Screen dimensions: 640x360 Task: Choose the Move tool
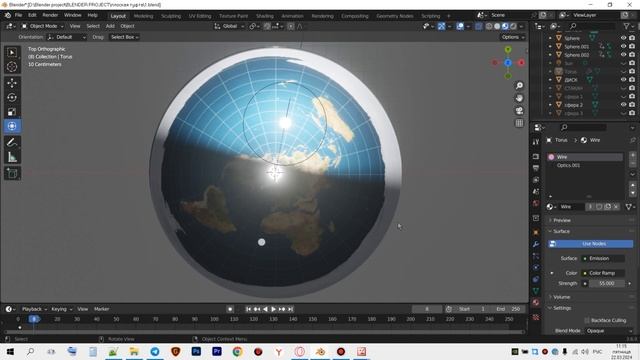pos(12,83)
